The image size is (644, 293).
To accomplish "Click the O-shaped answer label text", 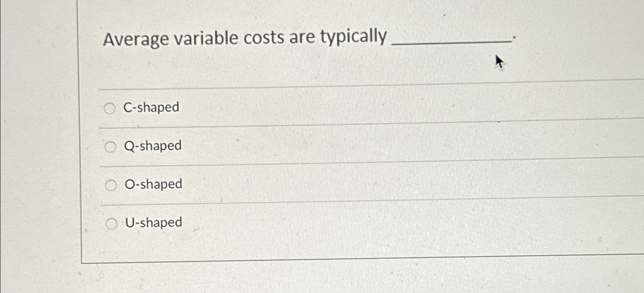I will tap(153, 185).
